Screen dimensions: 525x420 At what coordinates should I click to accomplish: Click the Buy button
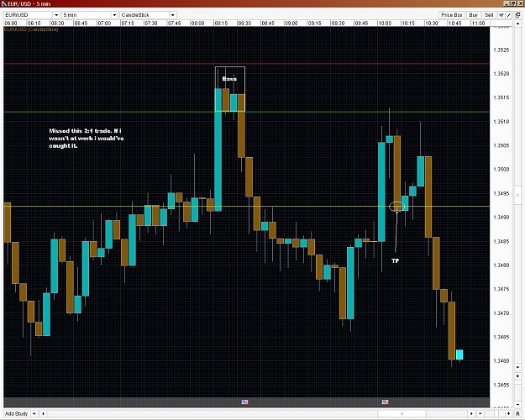tap(474, 15)
